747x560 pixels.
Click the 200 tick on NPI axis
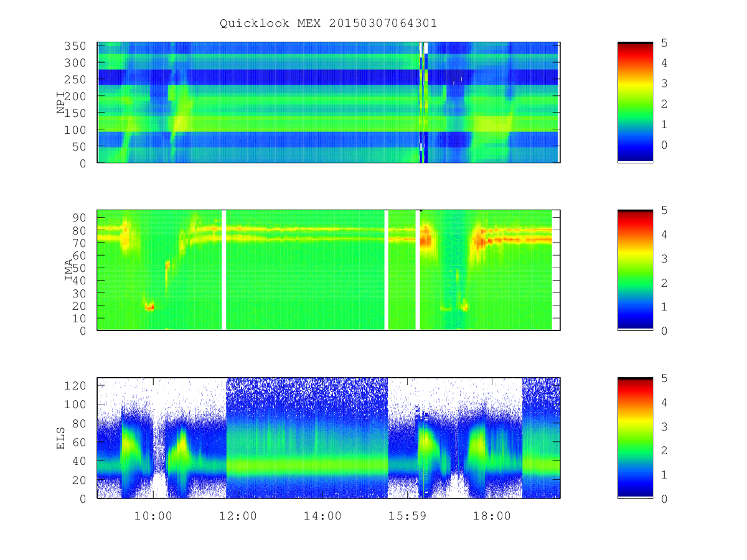(77, 96)
